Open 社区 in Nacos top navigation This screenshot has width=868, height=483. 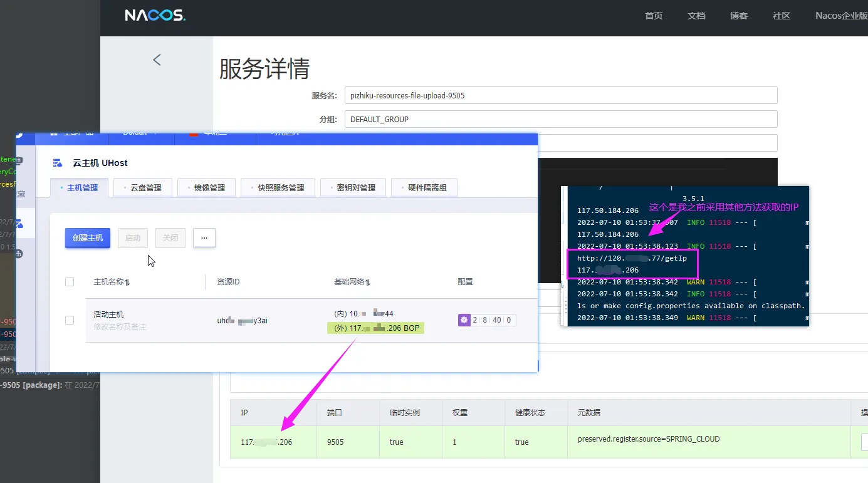click(x=782, y=16)
